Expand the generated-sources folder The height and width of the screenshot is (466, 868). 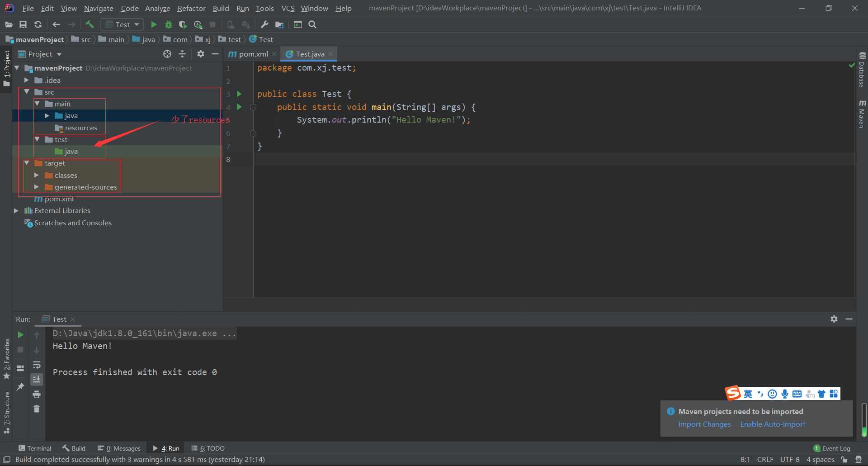(x=37, y=187)
